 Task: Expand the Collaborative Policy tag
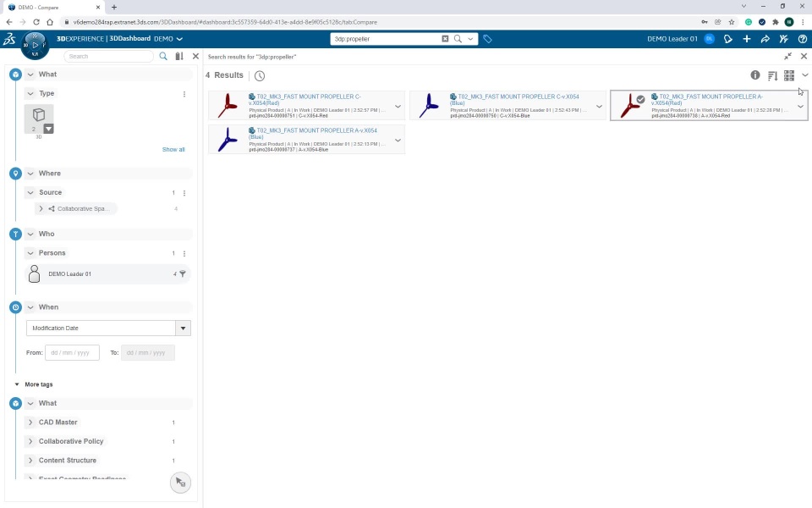click(30, 442)
